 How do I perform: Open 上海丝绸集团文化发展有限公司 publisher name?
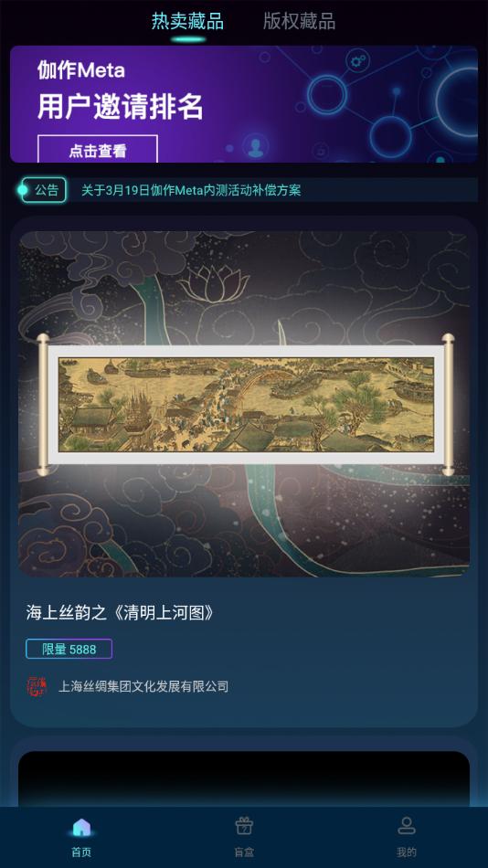[143, 686]
